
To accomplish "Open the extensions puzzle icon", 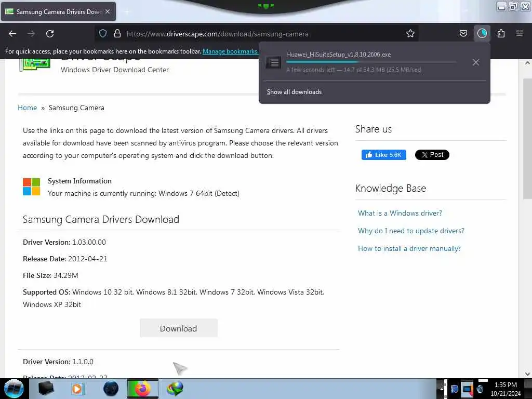I will click(501, 33).
